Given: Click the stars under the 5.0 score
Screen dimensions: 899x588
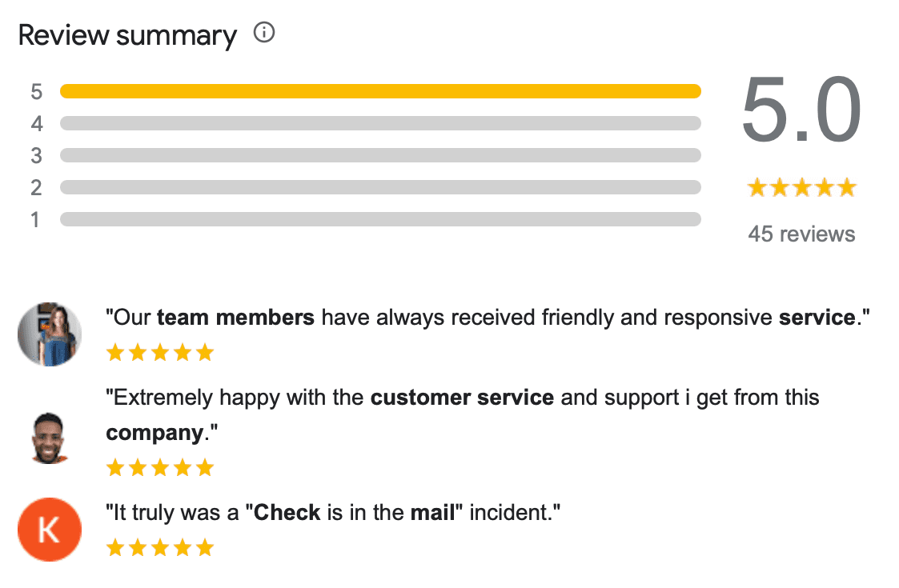Looking at the screenshot, I should coord(801,187).
